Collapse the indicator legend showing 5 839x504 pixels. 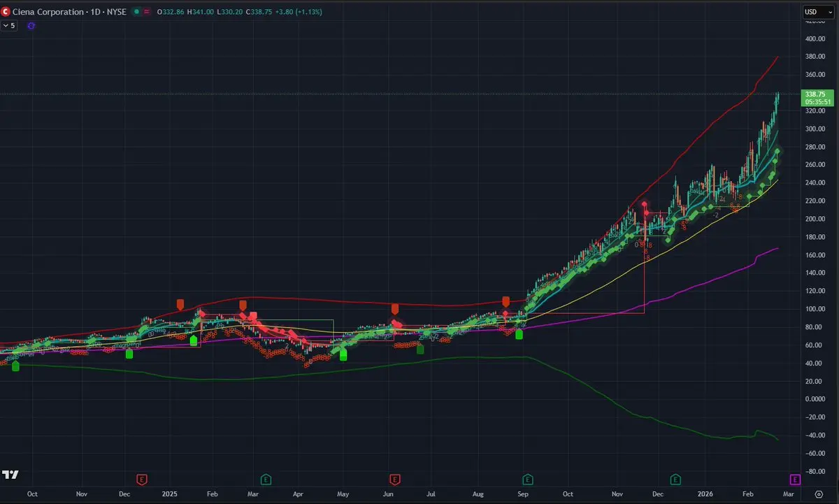pos(8,25)
